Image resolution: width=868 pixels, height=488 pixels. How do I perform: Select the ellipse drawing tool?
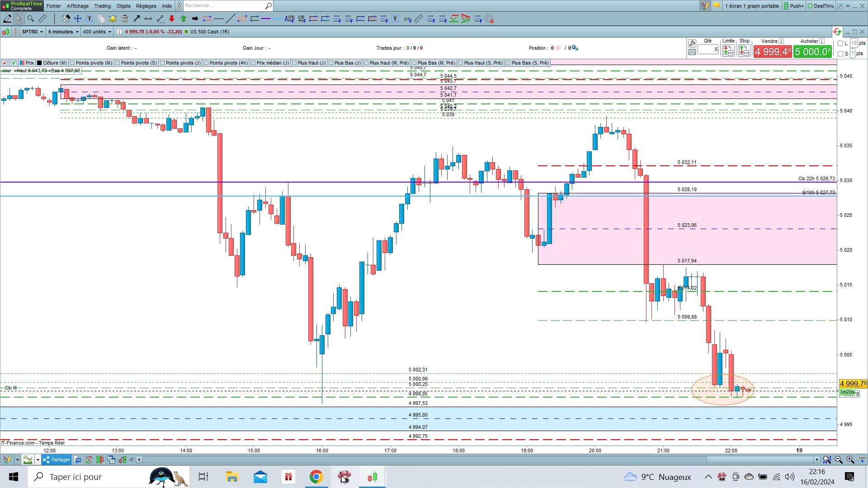tap(242, 19)
